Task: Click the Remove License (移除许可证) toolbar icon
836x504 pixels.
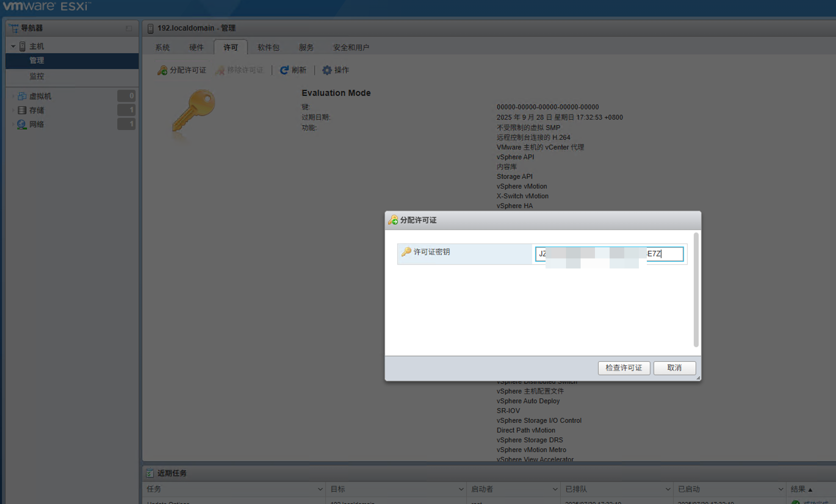Action: [220, 70]
